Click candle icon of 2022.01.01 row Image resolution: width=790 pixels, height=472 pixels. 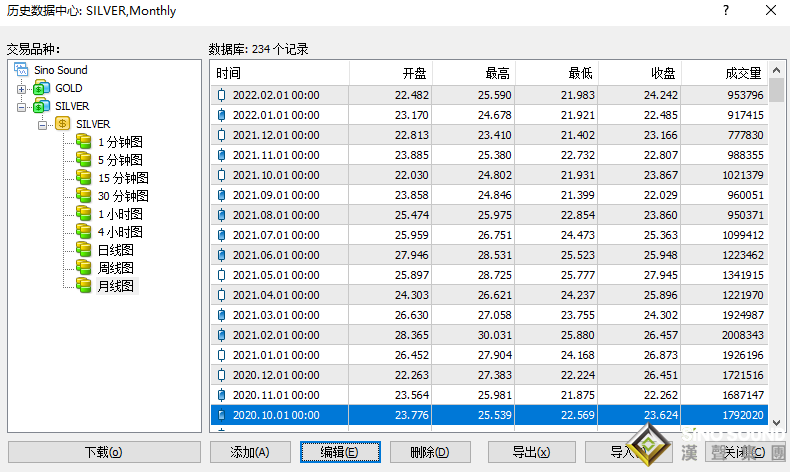point(221,115)
